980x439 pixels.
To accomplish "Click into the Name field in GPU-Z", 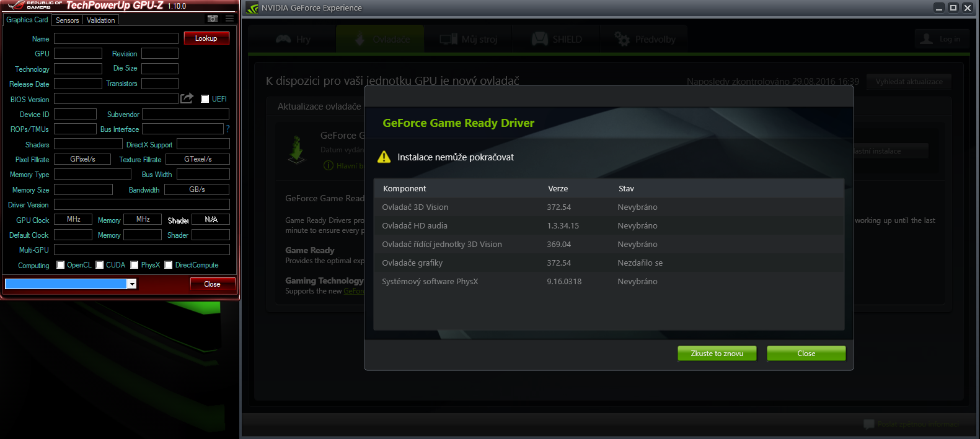I will coord(116,38).
